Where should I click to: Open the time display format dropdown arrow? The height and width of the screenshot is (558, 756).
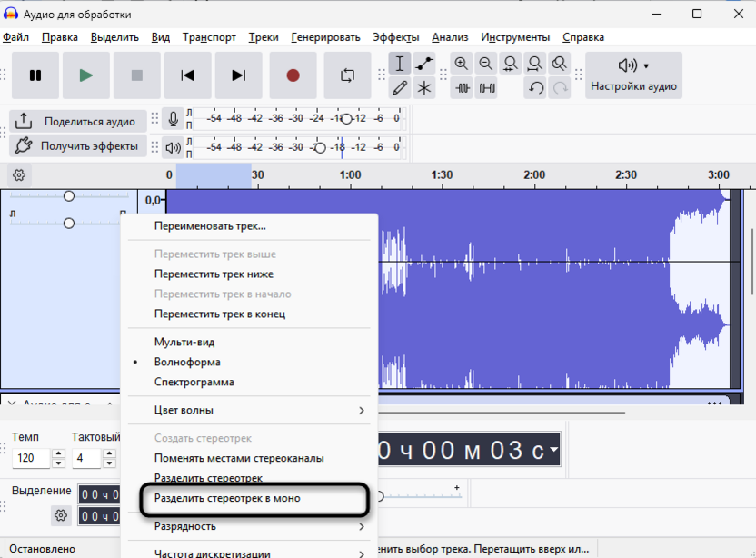coord(553,449)
